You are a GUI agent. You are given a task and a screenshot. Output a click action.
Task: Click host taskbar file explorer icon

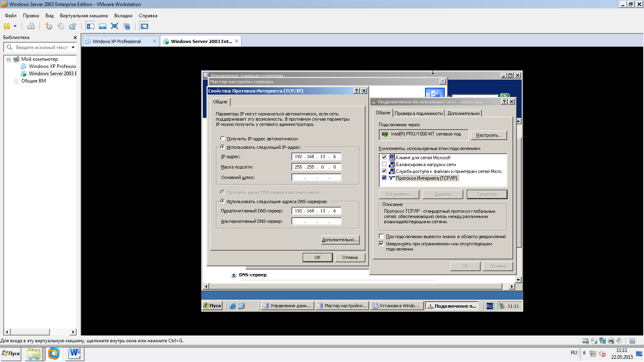[34, 354]
